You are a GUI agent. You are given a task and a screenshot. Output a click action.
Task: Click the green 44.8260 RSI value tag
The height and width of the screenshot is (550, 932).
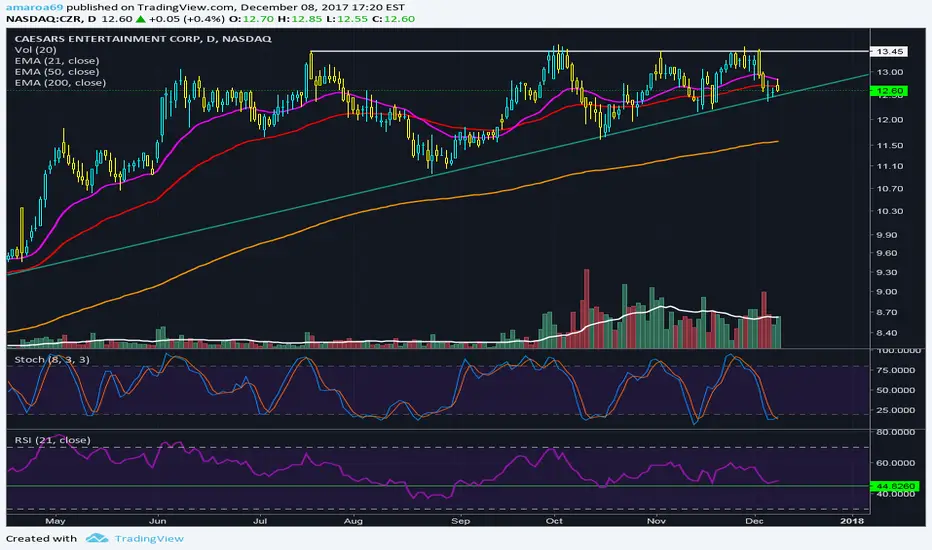895,486
